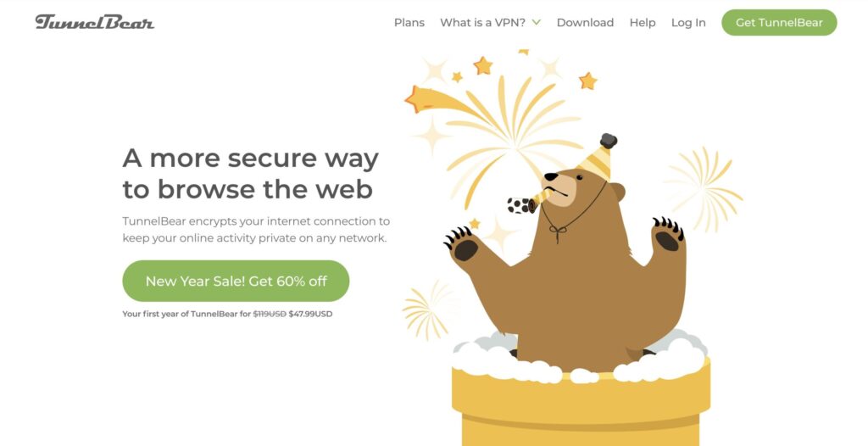Open the Help link
Image resolution: width=868 pixels, height=446 pixels.
643,23
